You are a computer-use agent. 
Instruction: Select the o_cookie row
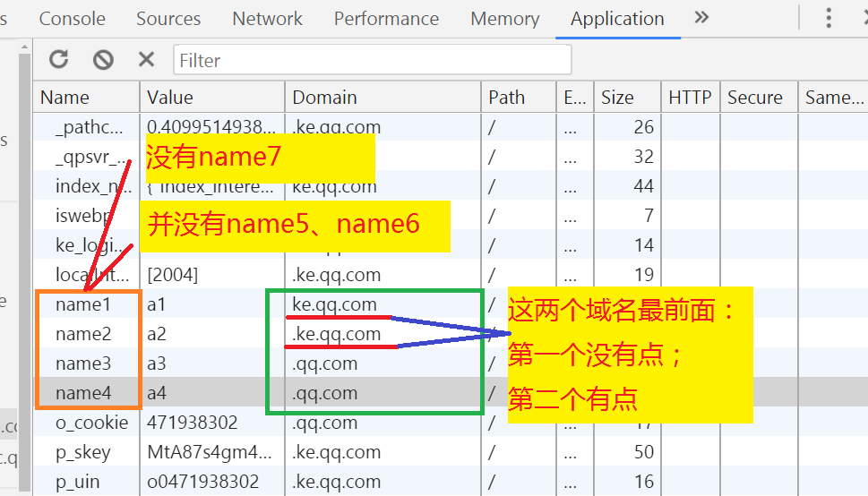(x=91, y=423)
